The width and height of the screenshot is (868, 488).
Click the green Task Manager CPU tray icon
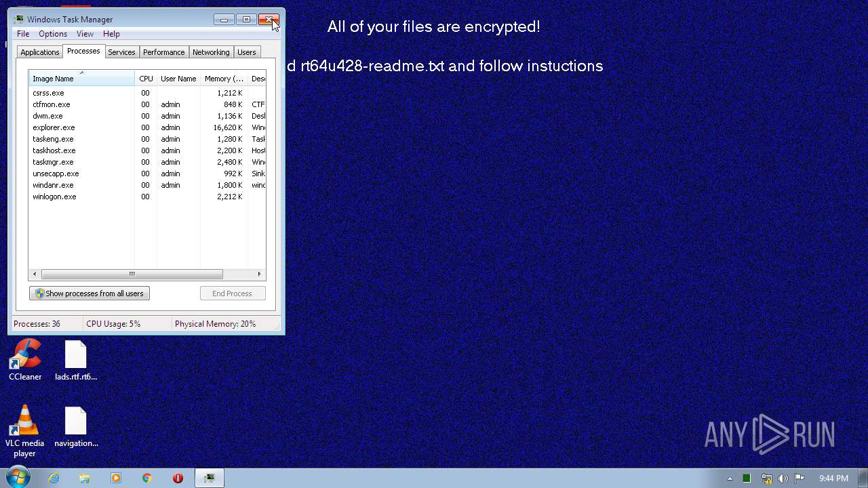(x=747, y=479)
